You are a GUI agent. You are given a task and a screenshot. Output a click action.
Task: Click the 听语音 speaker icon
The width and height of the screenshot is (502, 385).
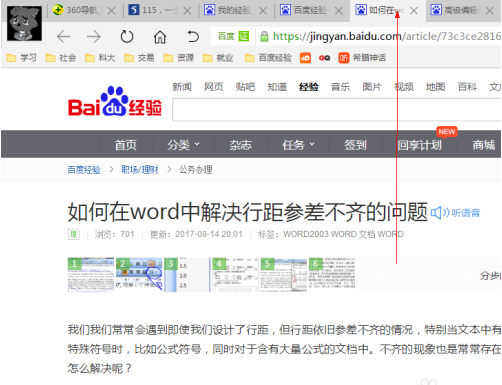[440, 213]
